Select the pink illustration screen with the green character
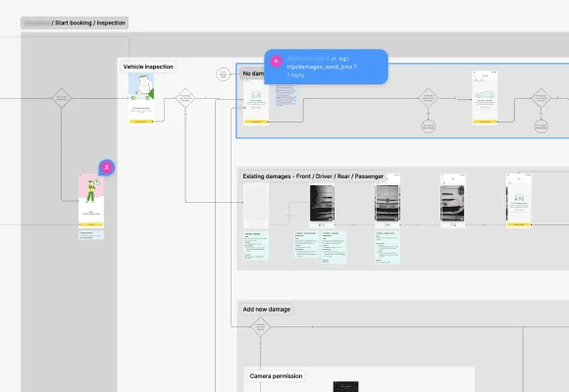 (x=91, y=201)
